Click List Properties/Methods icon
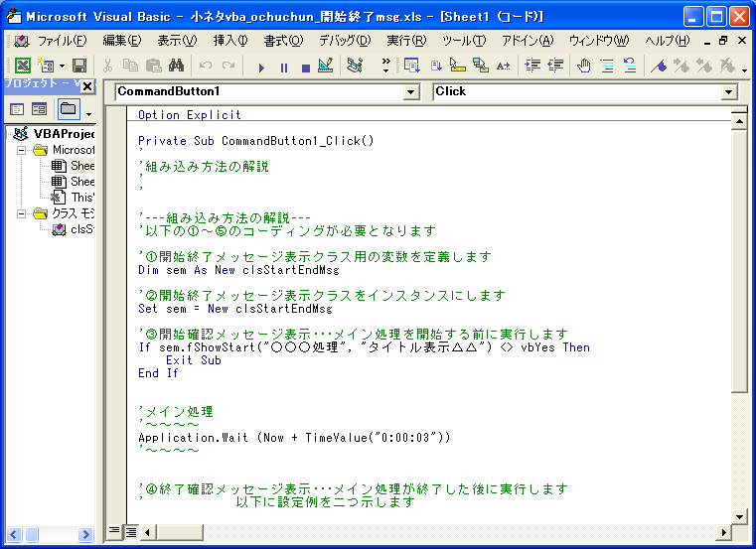 point(411,66)
